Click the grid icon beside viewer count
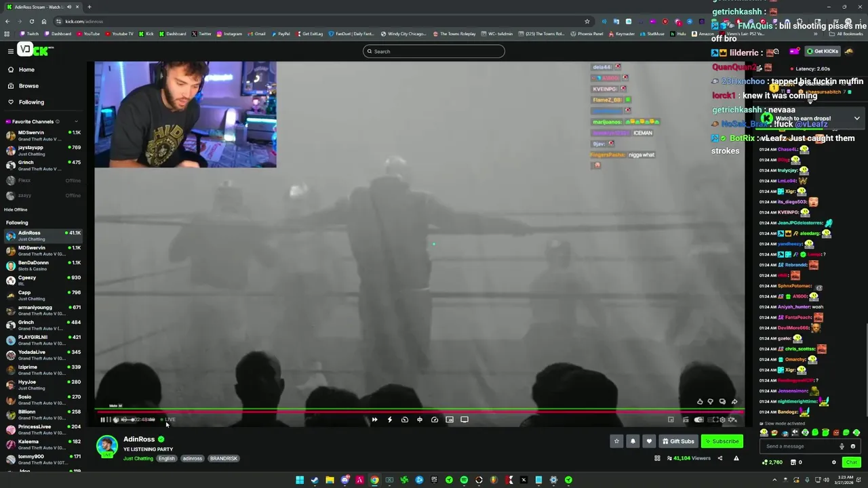 657,458
